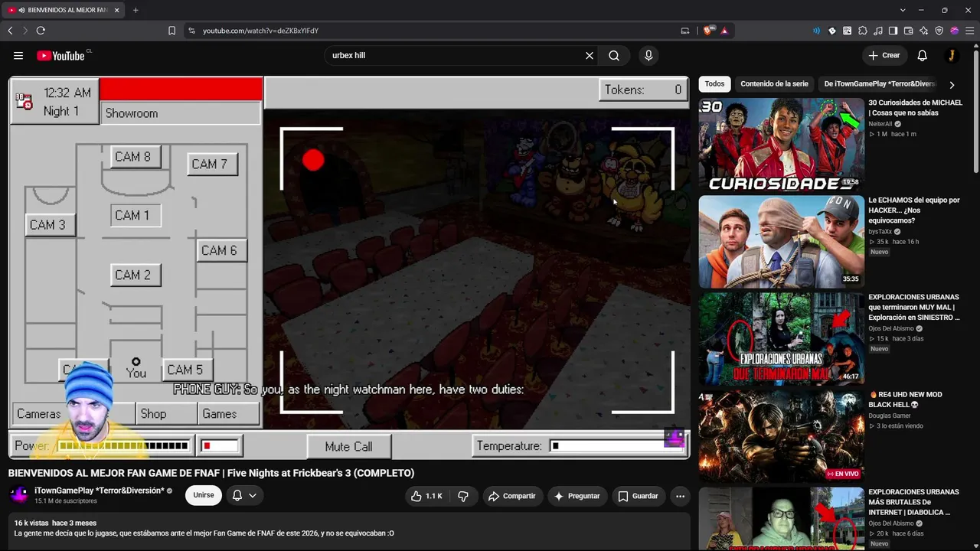Image resolution: width=980 pixels, height=551 pixels.
Task: Open YouTube notifications bell
Action: point(923,55)
